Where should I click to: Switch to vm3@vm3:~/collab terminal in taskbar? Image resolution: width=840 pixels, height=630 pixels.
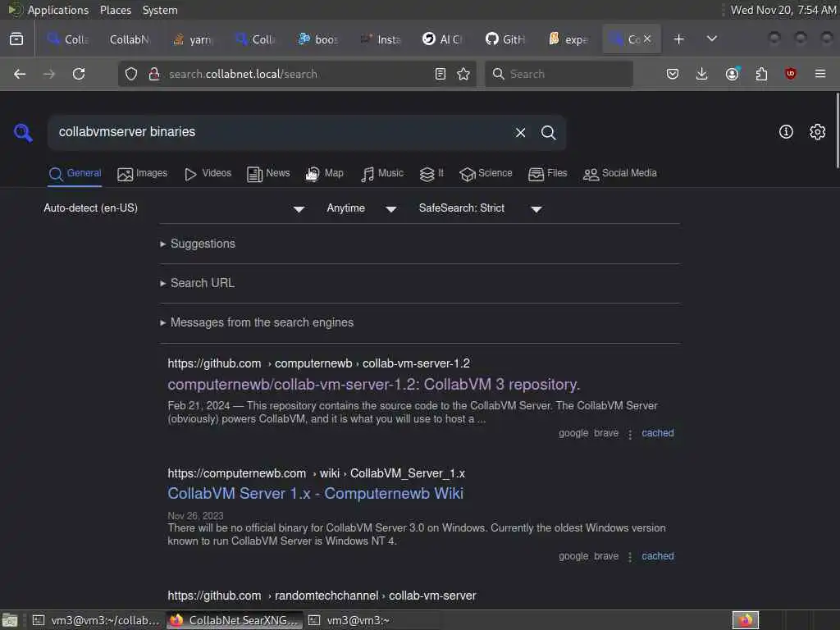[97, 620]
